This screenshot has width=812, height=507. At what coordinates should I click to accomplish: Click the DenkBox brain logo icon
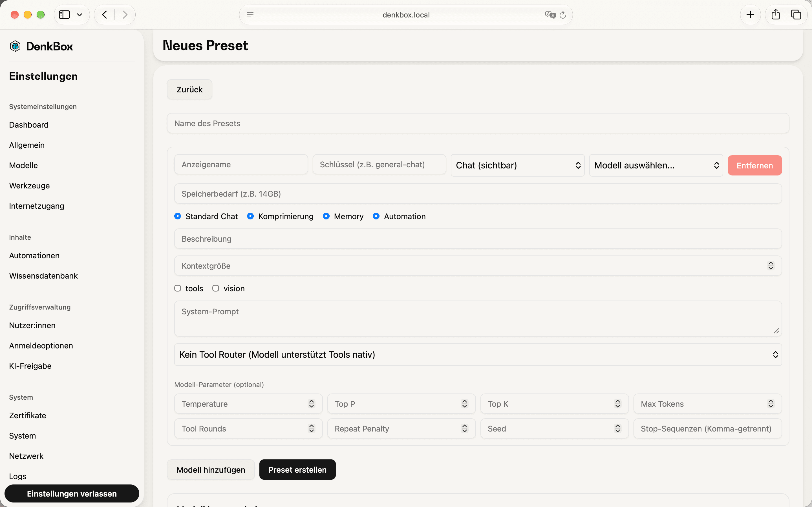pos(15,46)
